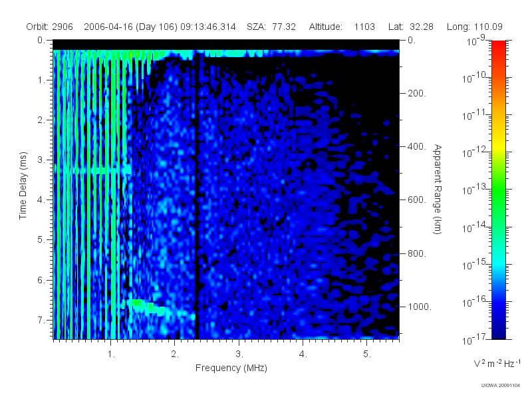
Task: Click the frequency axis tick label 5.
Action: coord(367,354)
